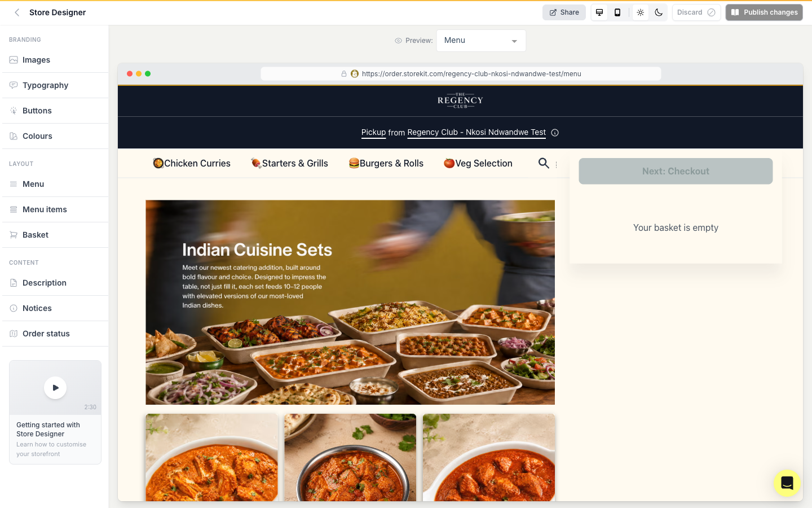Image resolution: width=812 pixels, height=508 pixels.
Task: Switch preview to mobile device view
Action: point(617,12)
